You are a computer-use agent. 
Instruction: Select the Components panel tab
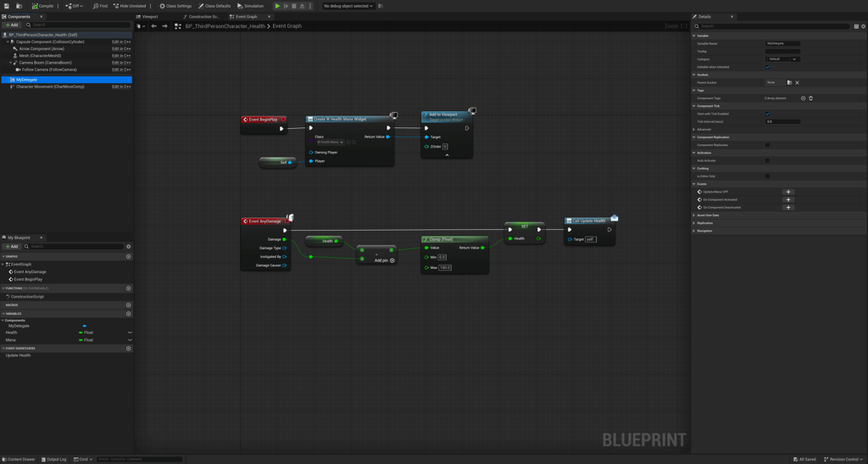(x=19, y=17)
